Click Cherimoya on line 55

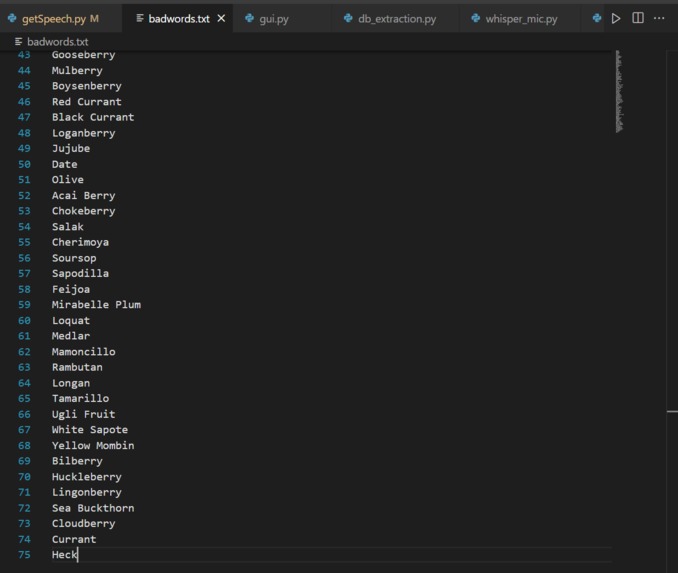(80, 242)
